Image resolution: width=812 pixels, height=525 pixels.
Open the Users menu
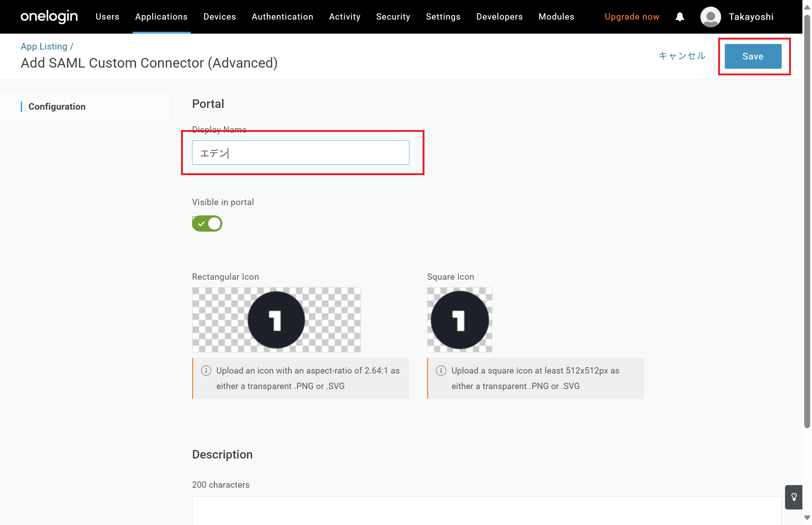(108, 17)
